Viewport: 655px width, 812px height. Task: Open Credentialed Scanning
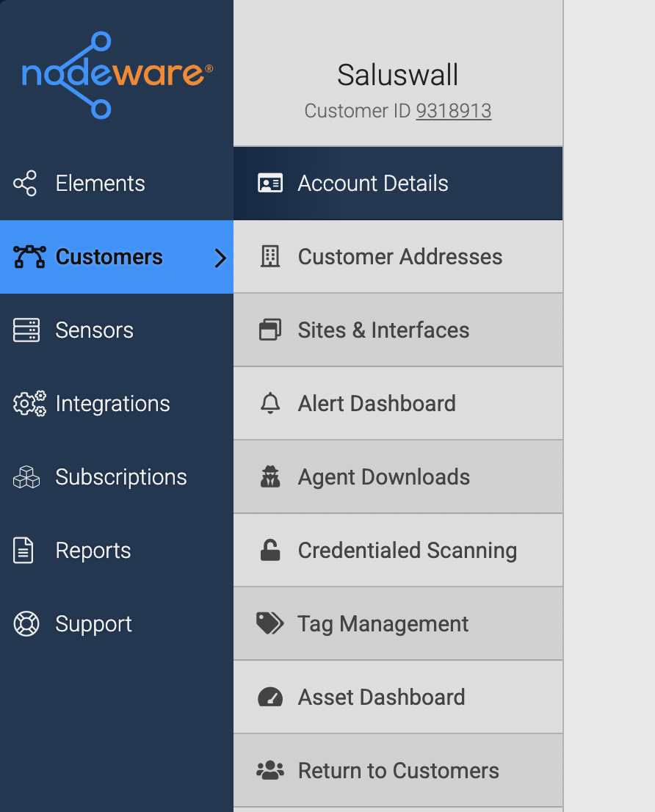398,550
